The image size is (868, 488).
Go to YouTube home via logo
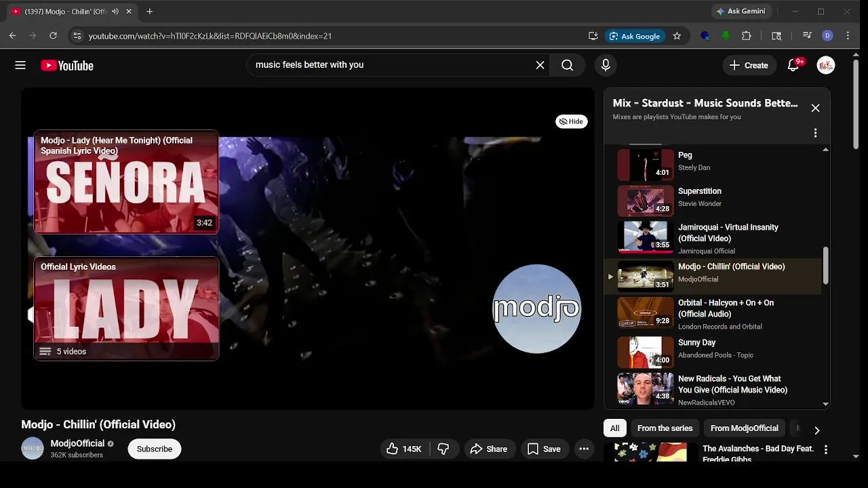click(x=66, y=65)
